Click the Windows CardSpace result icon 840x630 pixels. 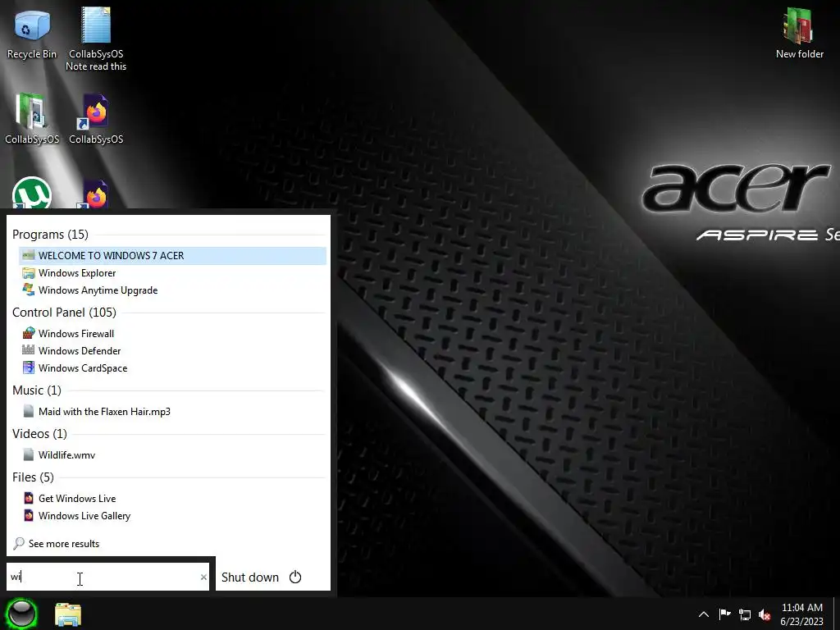(x=29, y=367)
